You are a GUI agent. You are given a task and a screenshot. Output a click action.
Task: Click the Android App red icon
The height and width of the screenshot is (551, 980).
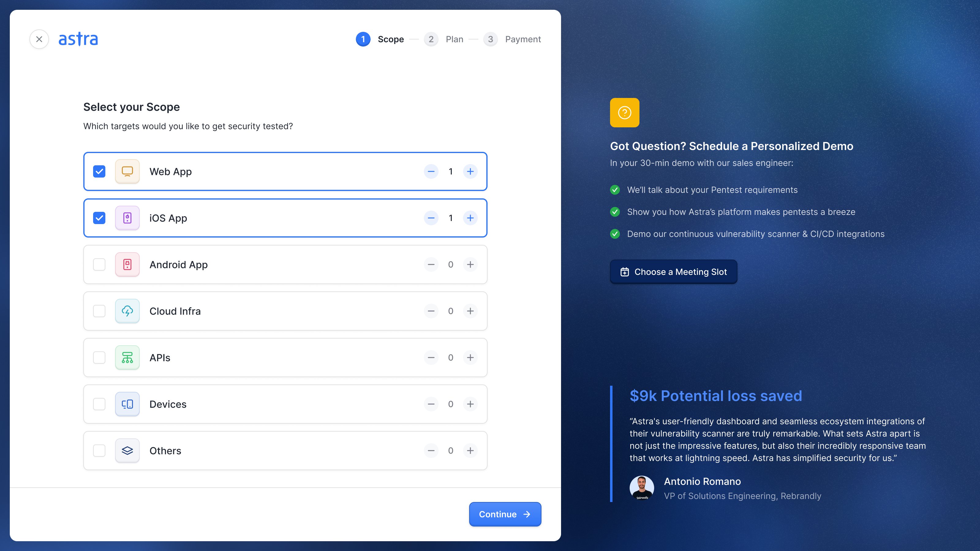pyautogui.click(x=127, y=264)
